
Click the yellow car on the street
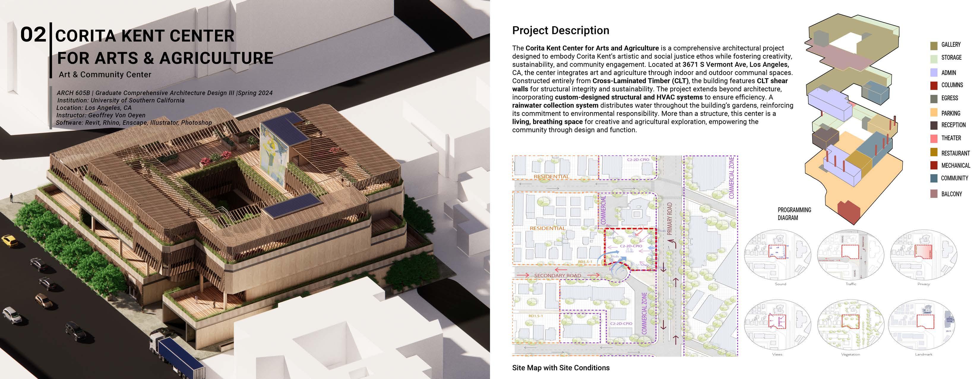[10, 241]
